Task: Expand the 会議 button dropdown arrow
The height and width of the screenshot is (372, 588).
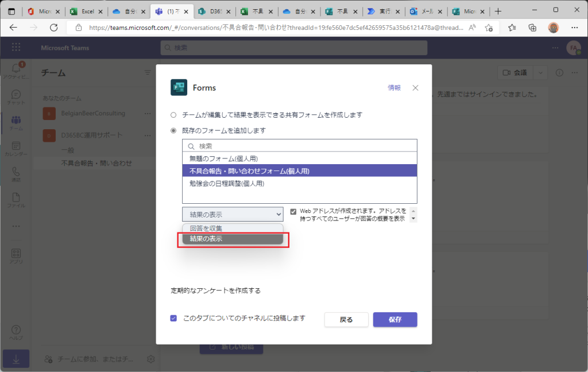Action: coord(540,72)
